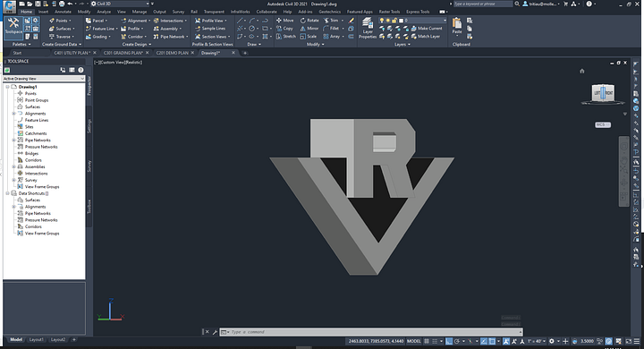
Task: Open the Alignment dropdown
Action: (x=136, y=21)
